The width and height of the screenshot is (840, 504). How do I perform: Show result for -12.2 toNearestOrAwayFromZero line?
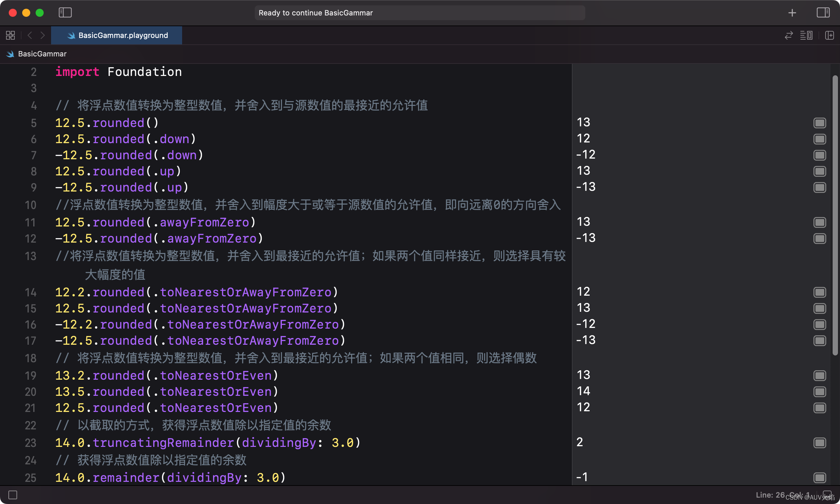pos(819,324)
